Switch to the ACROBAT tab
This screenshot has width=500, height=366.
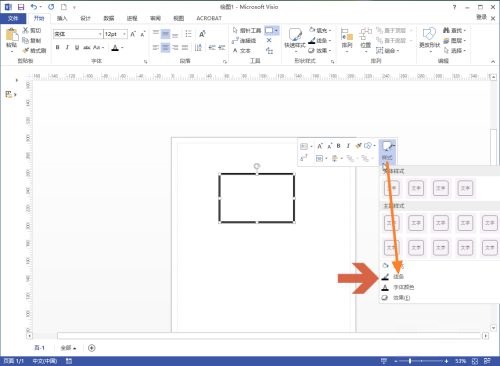click(209, 18)
